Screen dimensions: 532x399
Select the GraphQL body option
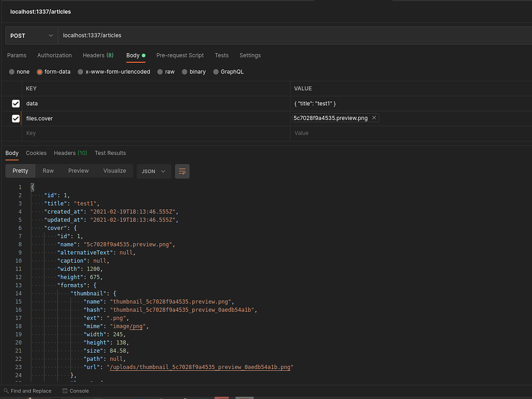[x=216, y=72]
